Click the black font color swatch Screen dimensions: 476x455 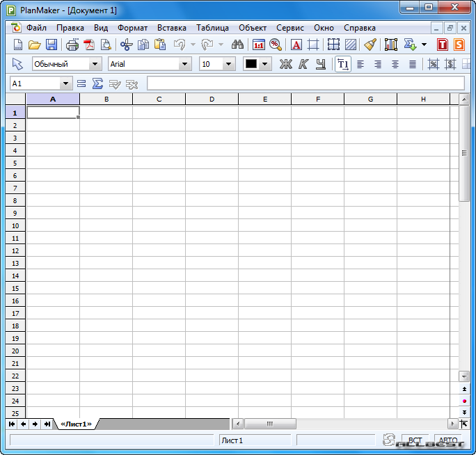pyautogui.click(x=251, y=64)
